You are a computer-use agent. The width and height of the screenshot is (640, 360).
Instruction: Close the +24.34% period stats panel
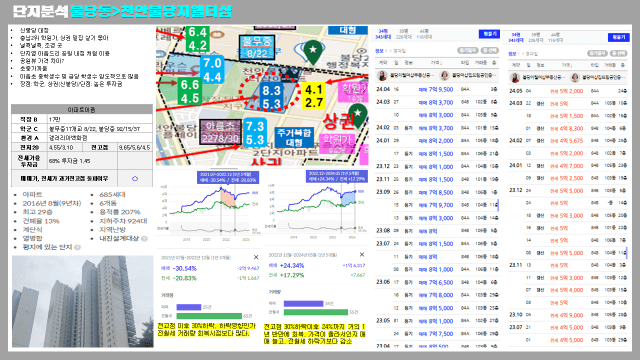click(362, 254)
